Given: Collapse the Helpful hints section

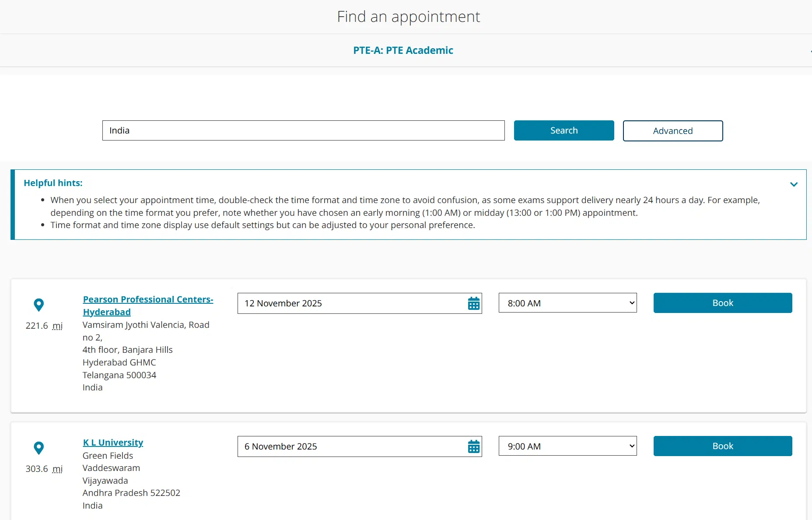Looking at the screenshot, I should click(x=794, y=184).
